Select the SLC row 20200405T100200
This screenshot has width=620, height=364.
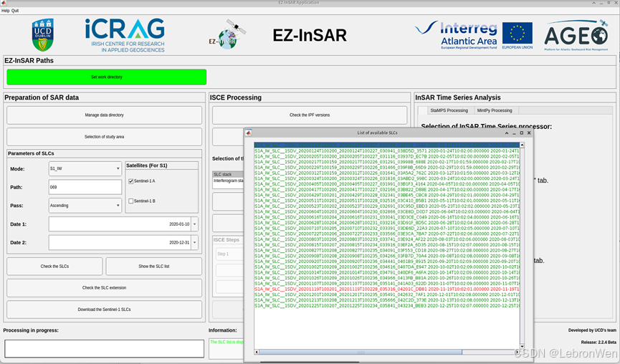(x=387, y=183)
